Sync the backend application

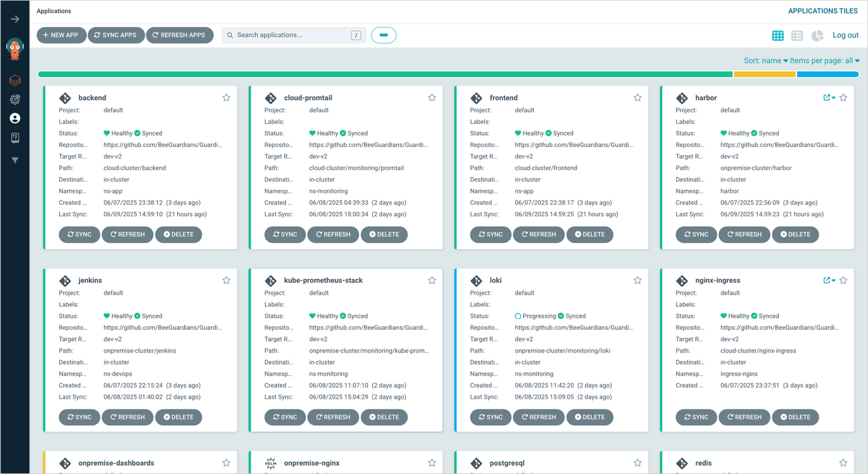pyautogui.click(x=80, y=235)
